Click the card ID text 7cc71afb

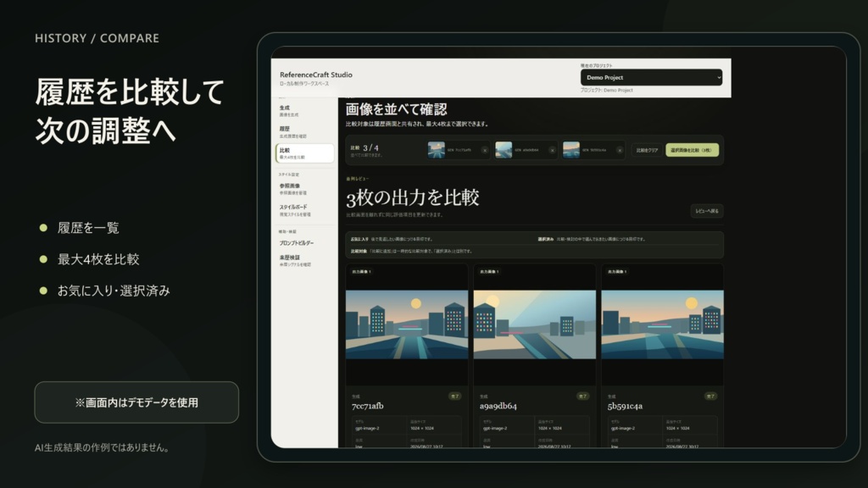(x=368, y=406)
